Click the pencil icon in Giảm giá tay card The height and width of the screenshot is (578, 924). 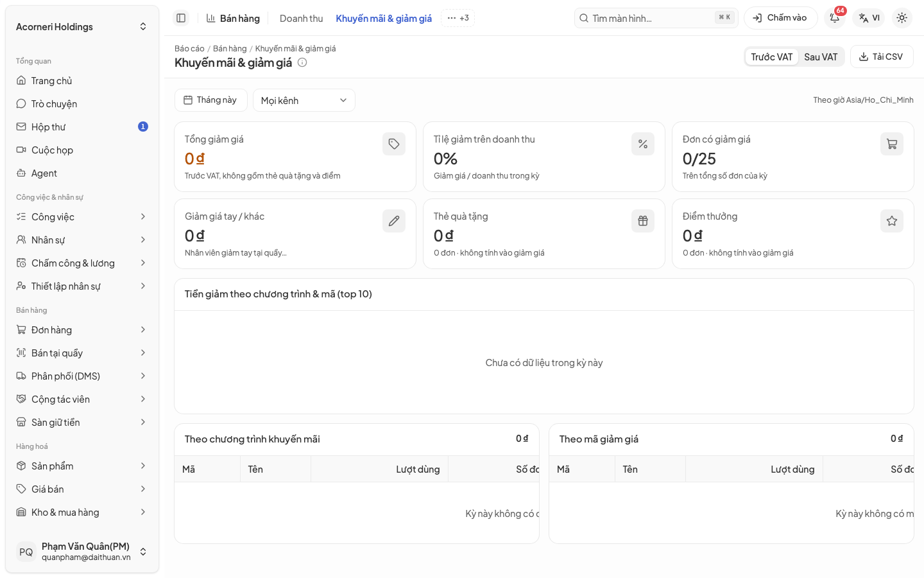pyautogui.click(x=394, y=221)
